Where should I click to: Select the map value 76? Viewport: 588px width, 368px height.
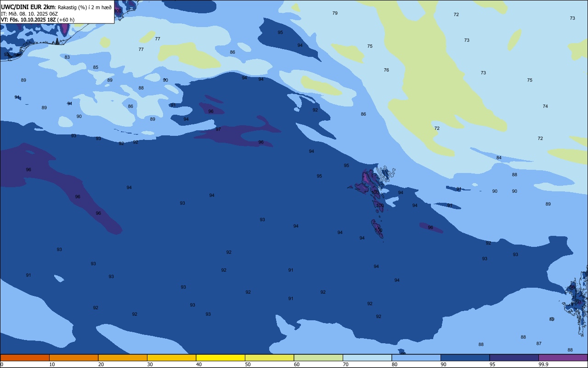pos(386,70)
